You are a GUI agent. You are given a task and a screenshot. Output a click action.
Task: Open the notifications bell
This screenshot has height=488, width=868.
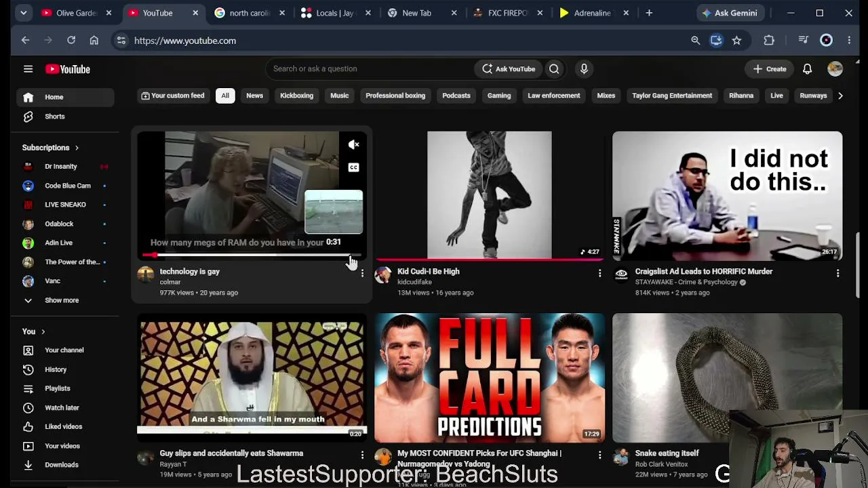coord(807,68)
